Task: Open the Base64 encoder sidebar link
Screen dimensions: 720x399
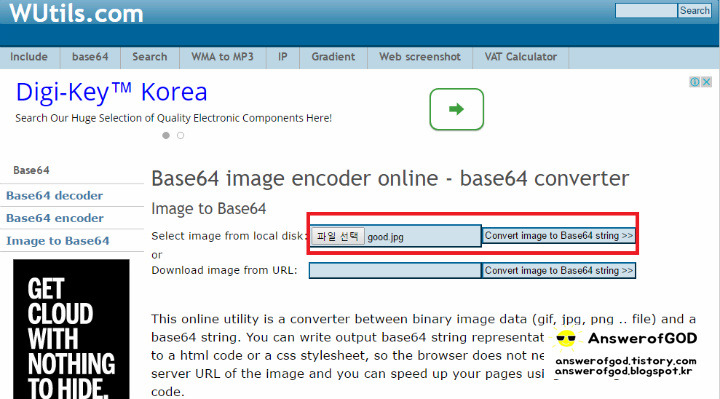Action: 55,218
